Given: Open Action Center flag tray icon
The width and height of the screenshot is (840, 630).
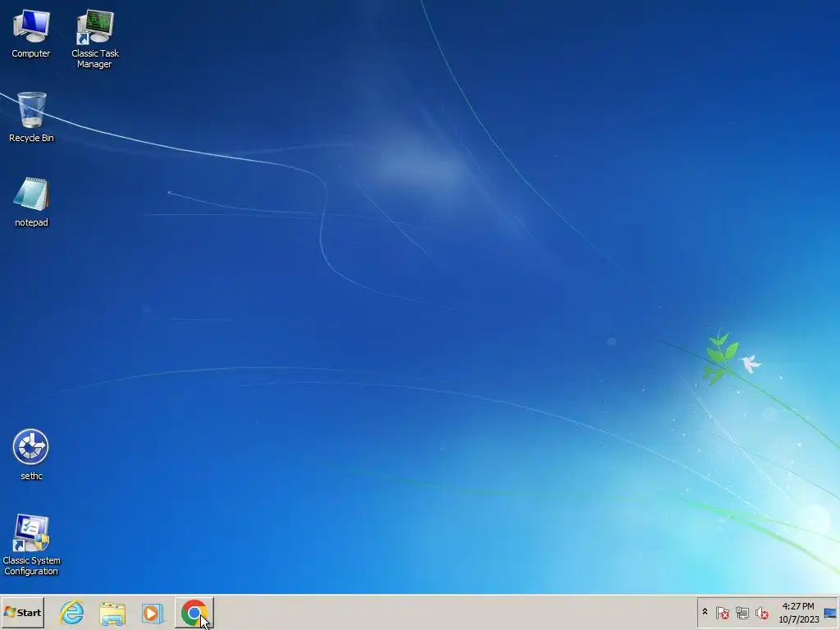Looking at the screenshot, I should pos(722,612).
